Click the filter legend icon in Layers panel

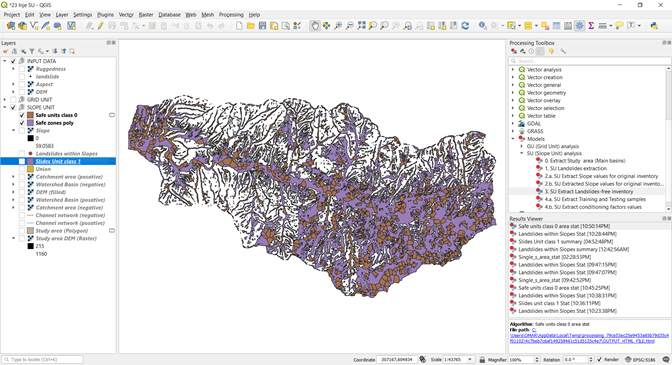(32, 51)
